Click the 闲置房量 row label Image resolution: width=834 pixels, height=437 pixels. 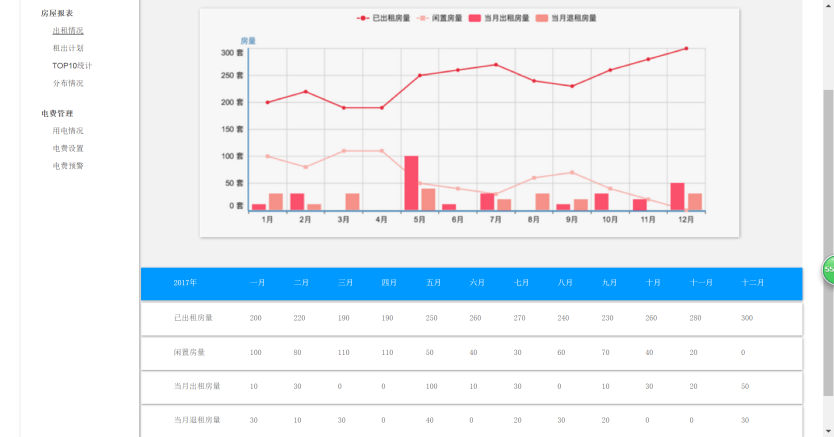[x=189, y=352]
